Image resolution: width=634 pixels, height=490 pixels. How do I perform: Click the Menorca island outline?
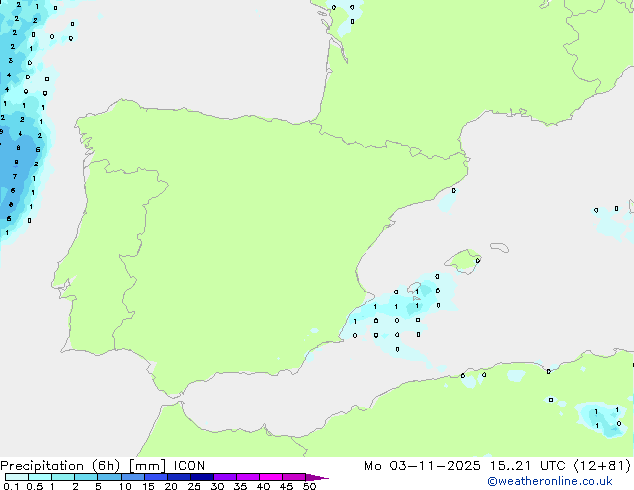click(x=499, y=247)
